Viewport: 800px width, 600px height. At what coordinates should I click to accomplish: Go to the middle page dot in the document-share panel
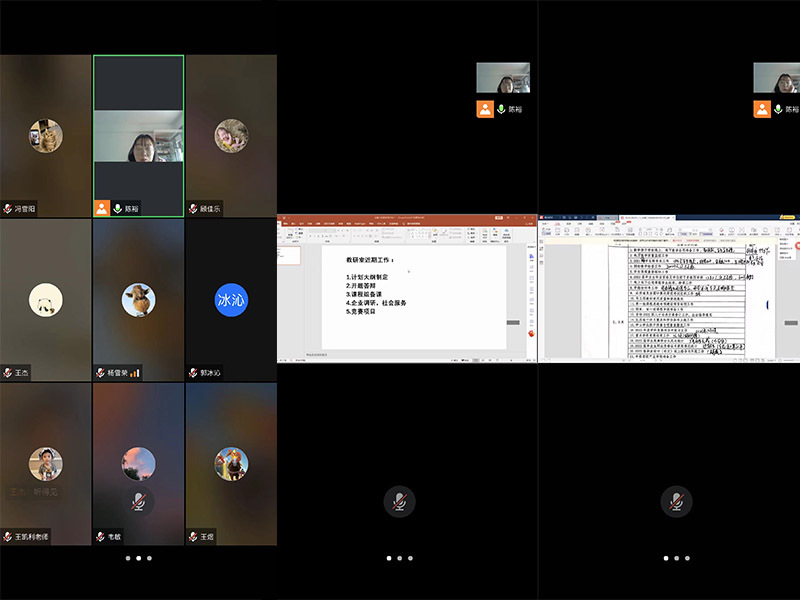pyautogui.click(x=677, y=558)
